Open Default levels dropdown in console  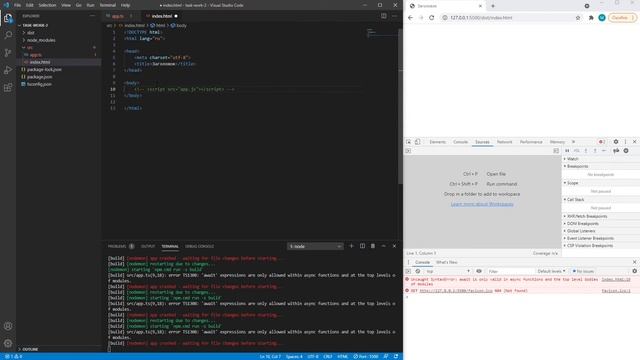point(551,271)
